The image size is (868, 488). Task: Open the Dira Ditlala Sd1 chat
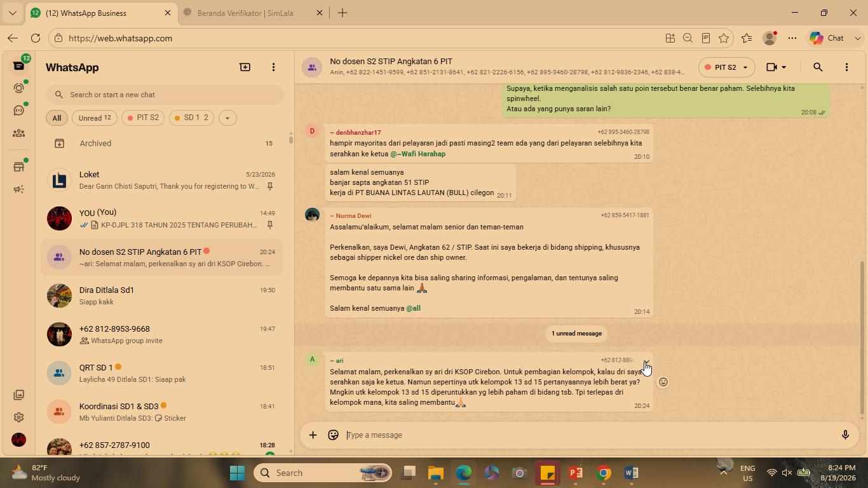click(x=162, y=295)
